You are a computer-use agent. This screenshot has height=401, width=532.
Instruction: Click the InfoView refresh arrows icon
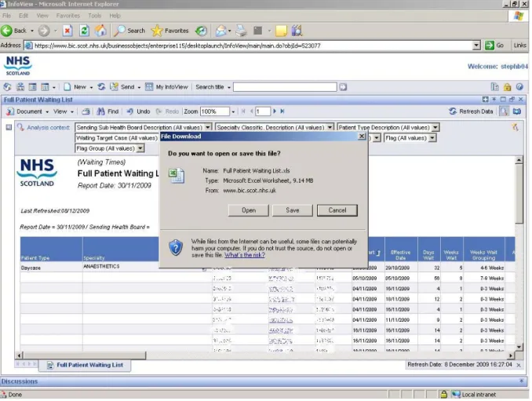pos(101,87)
